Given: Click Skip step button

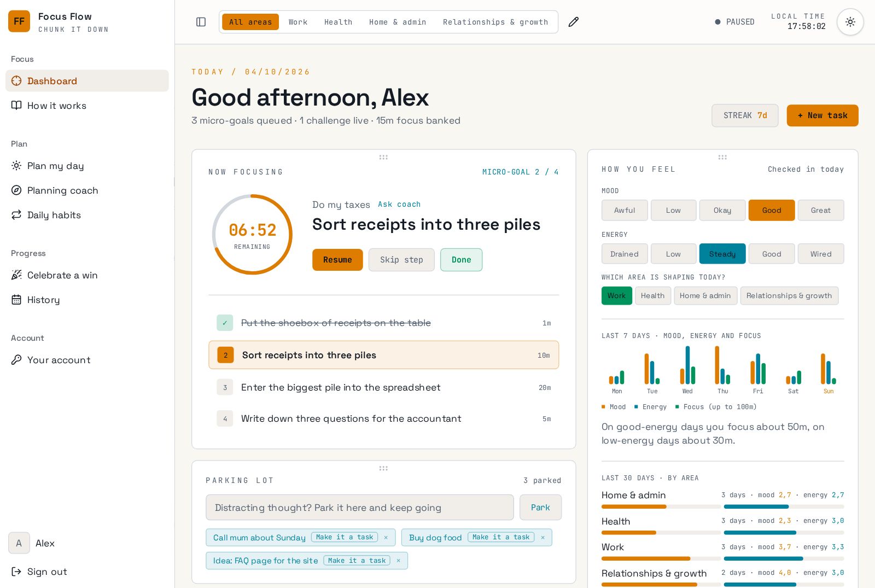Looking at the screenshot, I should coord(401,260).
